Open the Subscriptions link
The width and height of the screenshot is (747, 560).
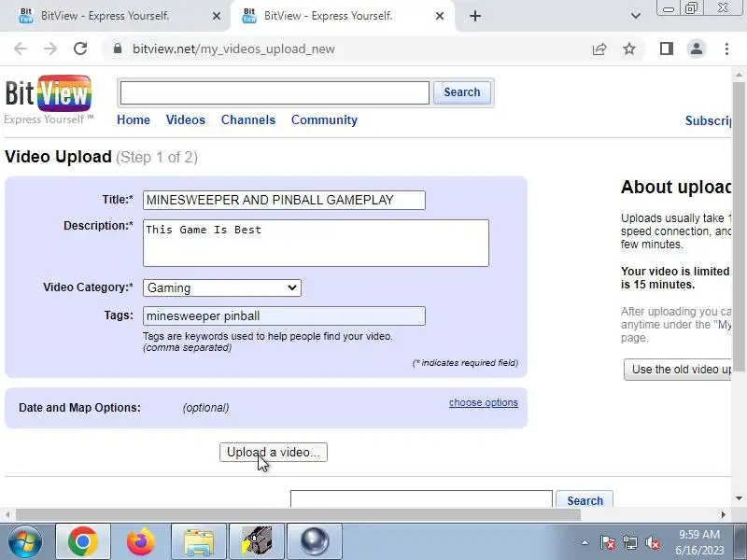pos(708,121)
